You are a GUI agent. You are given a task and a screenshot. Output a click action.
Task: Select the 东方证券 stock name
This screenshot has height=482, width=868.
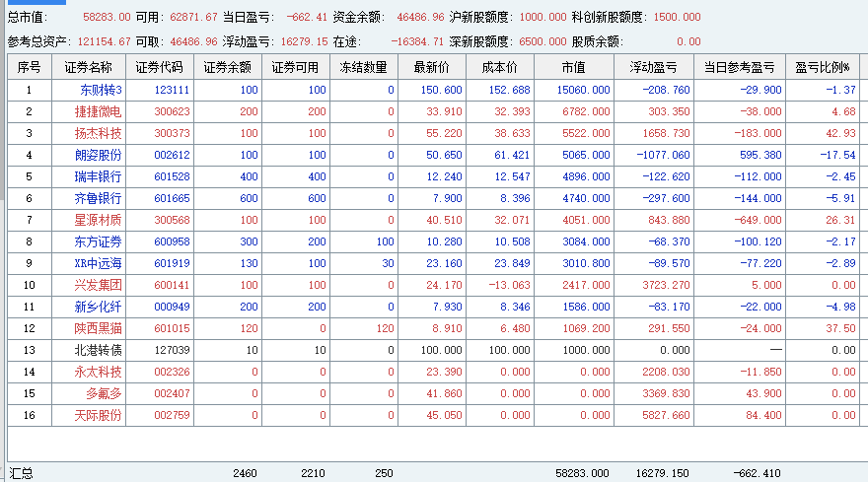tap(98, 241)
